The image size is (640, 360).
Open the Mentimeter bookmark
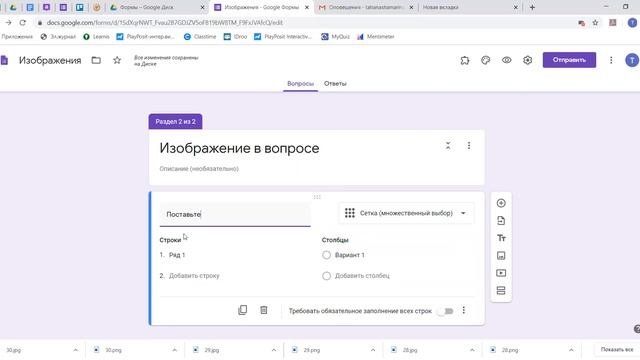(x=376, y=37)
